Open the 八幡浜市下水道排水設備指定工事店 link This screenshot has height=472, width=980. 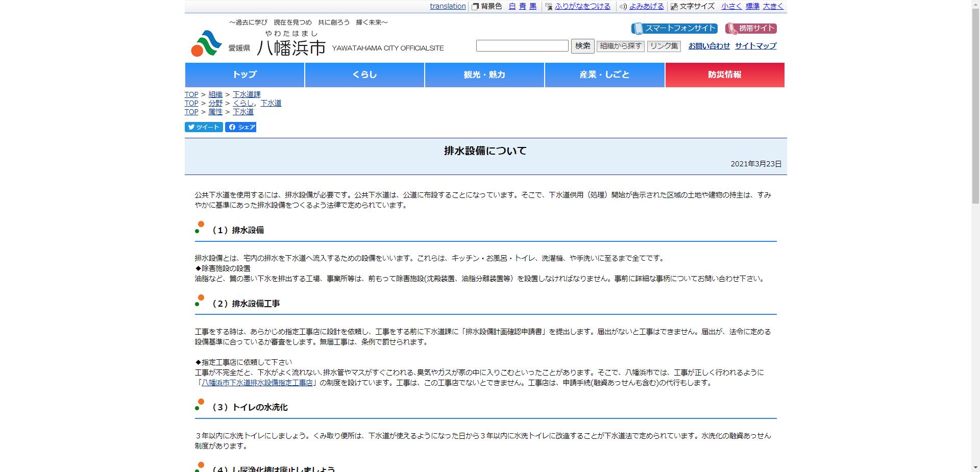[257, 383]
